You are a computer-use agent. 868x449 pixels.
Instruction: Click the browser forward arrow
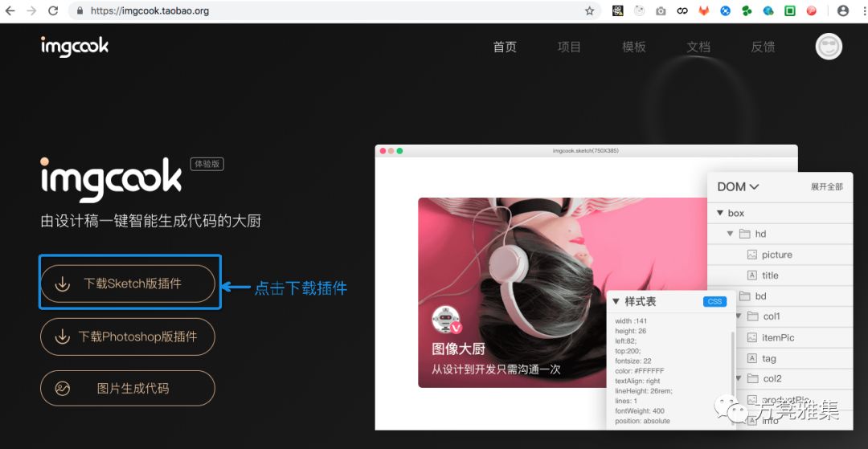click(x=31, y=10)
